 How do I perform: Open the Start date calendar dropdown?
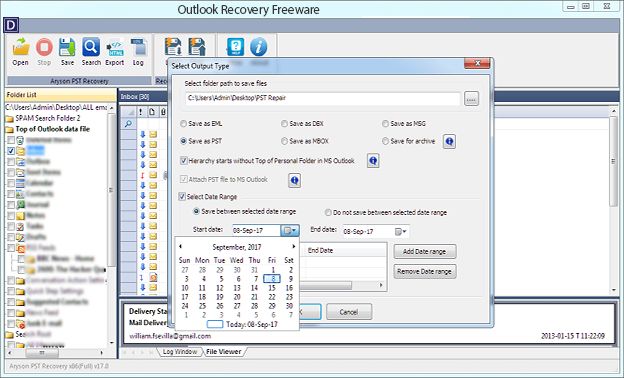[289, 230]
